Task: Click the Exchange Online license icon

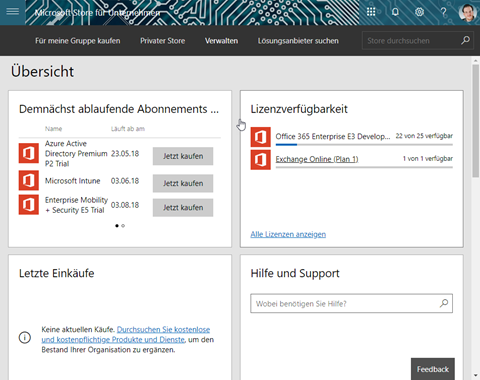Action: [x=261, y=160]
